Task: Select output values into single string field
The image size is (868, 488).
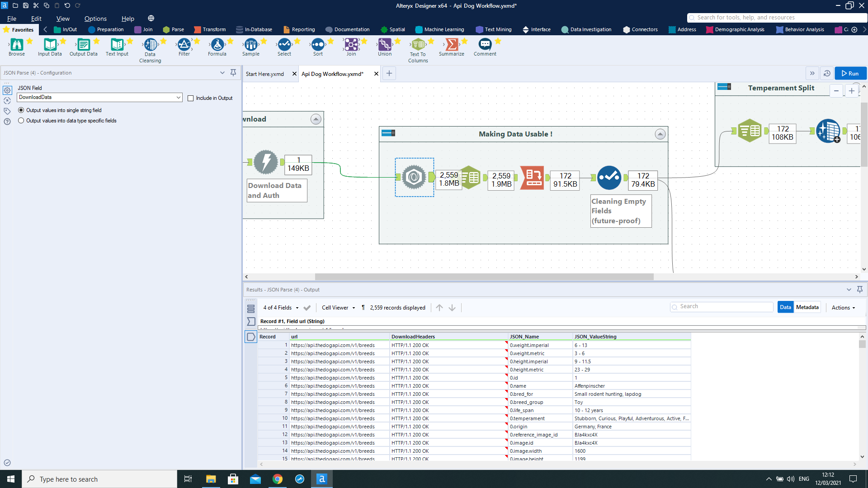Action: [21, 110]
